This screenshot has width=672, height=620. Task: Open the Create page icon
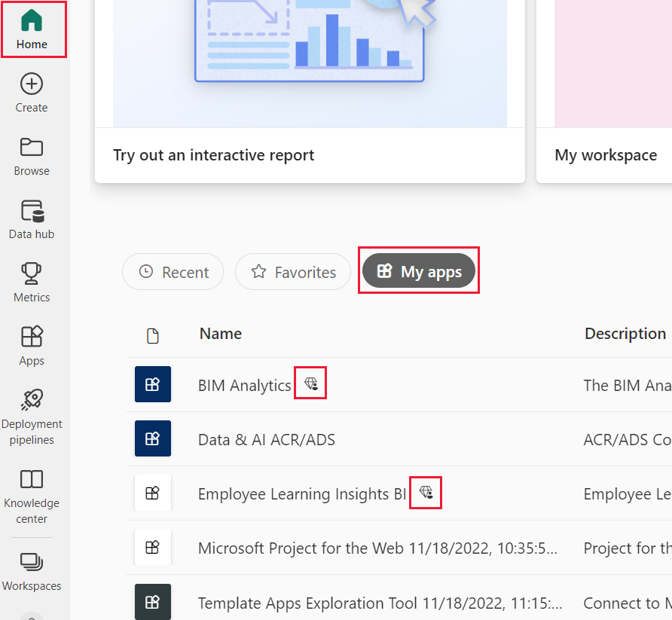32,84
